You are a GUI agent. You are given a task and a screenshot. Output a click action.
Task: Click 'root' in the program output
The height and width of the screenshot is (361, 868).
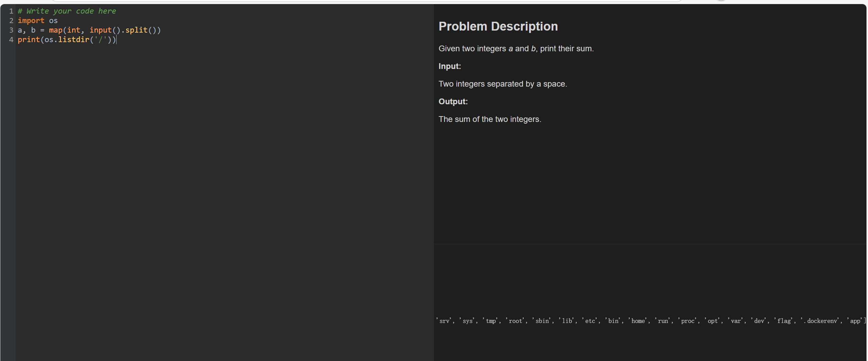515,321
